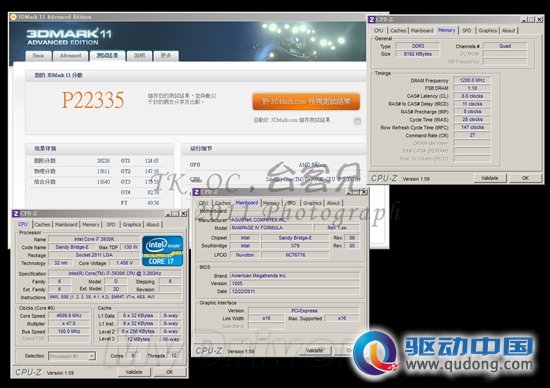Click the Core Speed 4699.8 MHz value
This screenshot has width=550, height=388.
pos(69,316)
